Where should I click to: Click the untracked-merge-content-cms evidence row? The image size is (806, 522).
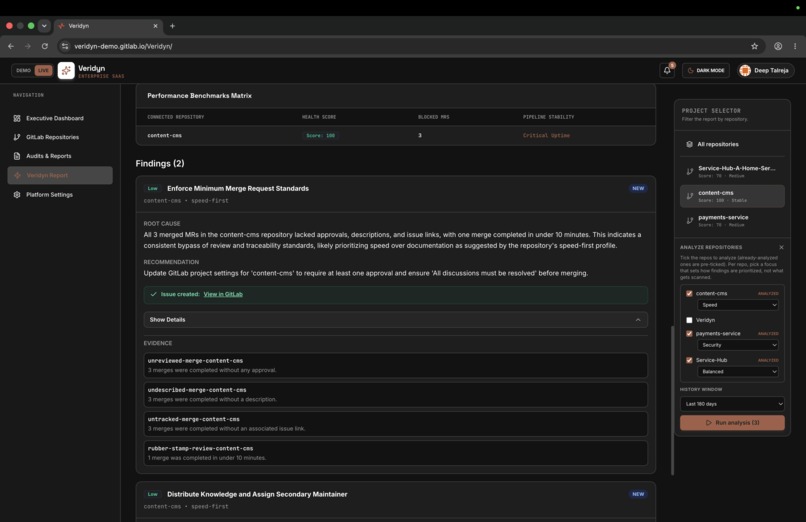[x=395, y=424]
